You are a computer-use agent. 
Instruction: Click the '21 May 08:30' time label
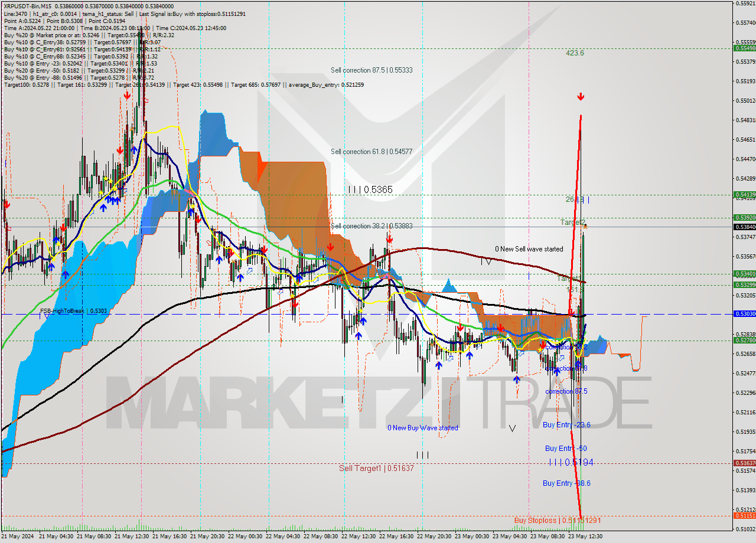click(x=93, y=537)
